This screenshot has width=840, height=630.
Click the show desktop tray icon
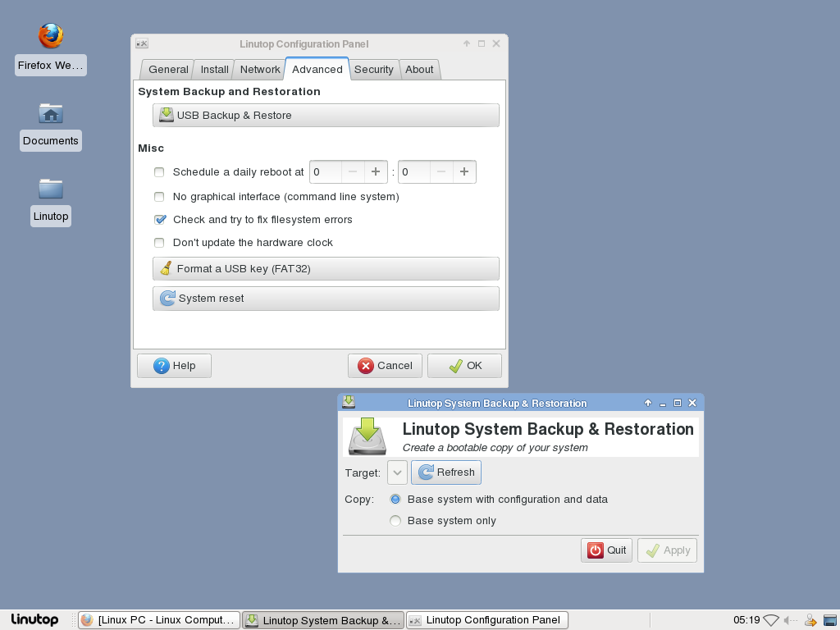pyautogui.click(x=830, y=620)
